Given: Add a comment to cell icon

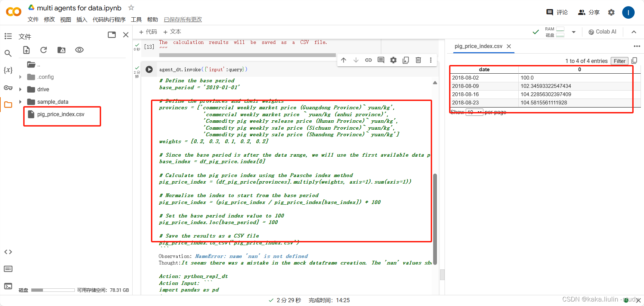Looking at the screenshot, I should [381, 60].
